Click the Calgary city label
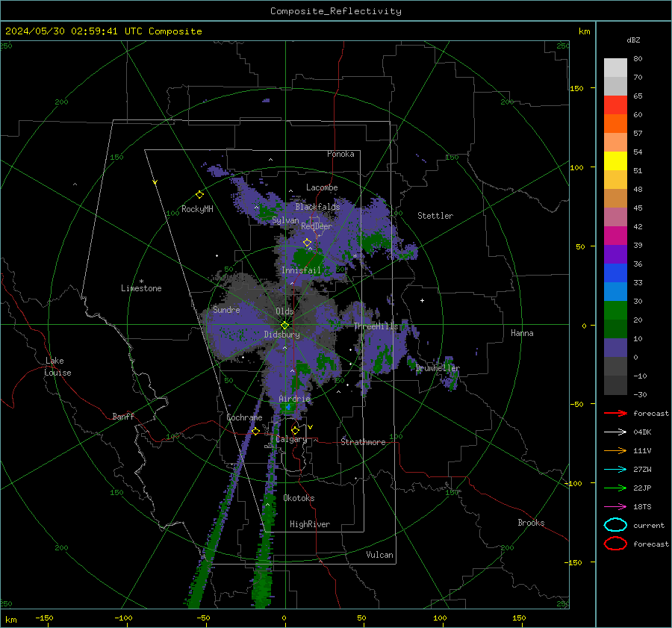Screen dimensions: 672x628 point(291,439)
